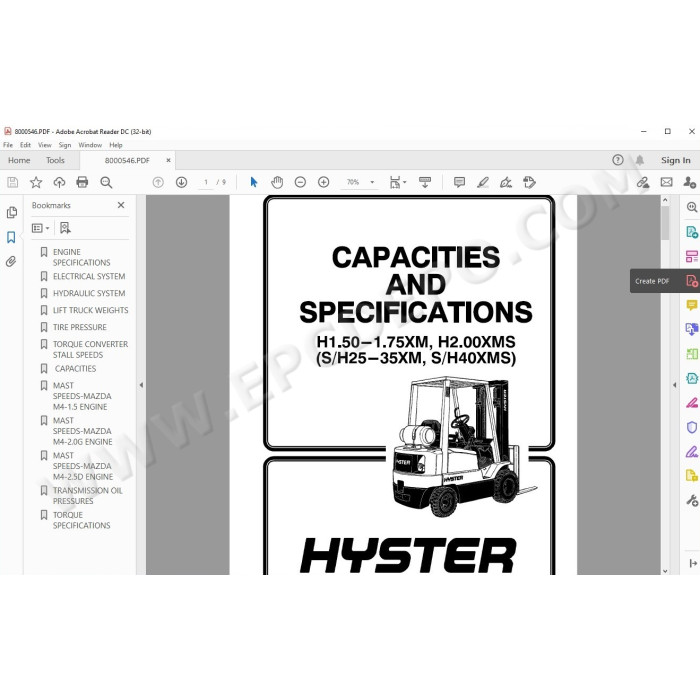The image size is (700, 700).
Task: Click the Save file icon
Action: tap(12, 182)
